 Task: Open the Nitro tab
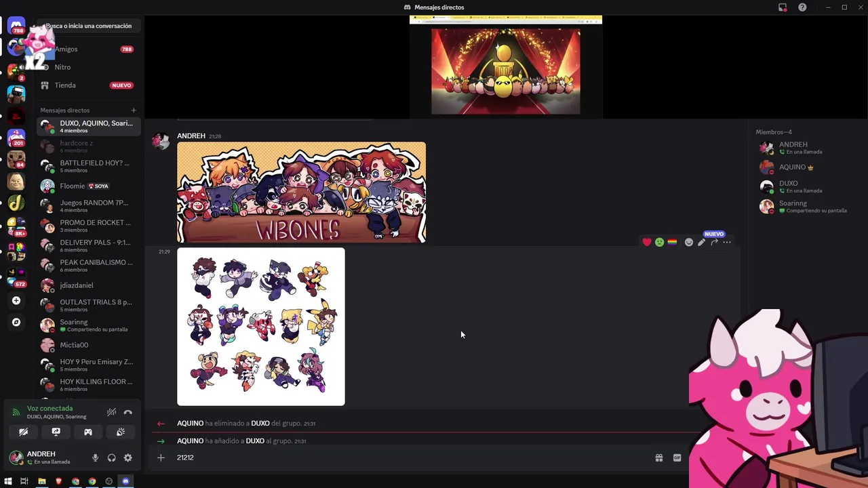click(88, 67)
